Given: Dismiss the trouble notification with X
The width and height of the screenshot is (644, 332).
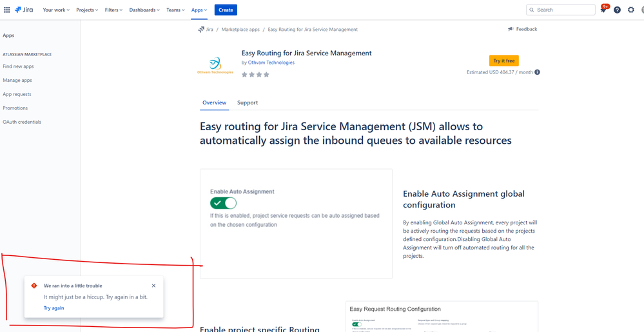Looking at the screenshot, I should (x=153, y=286).
